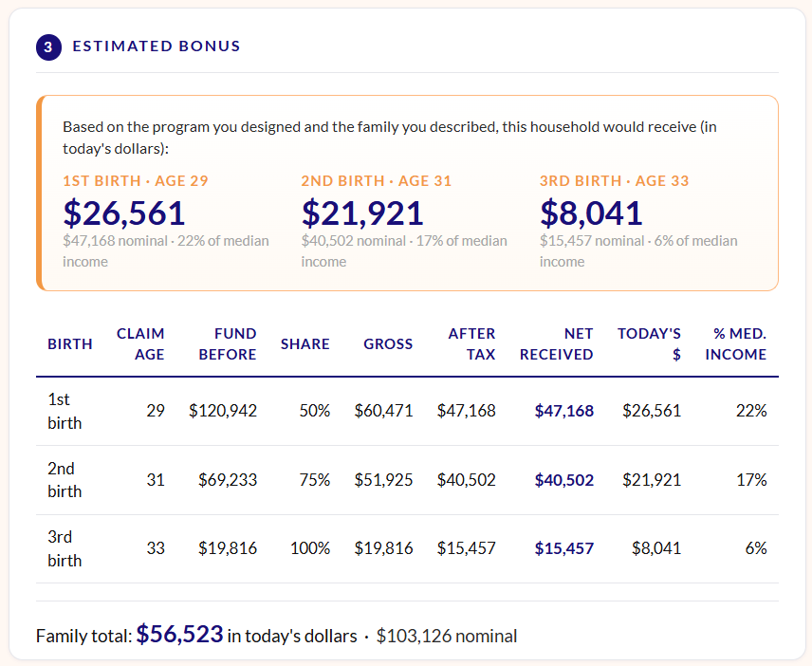Click the 2nd birth $21,921 amount
This screenshot has width=812, height=666.
(x=362, y=213)
